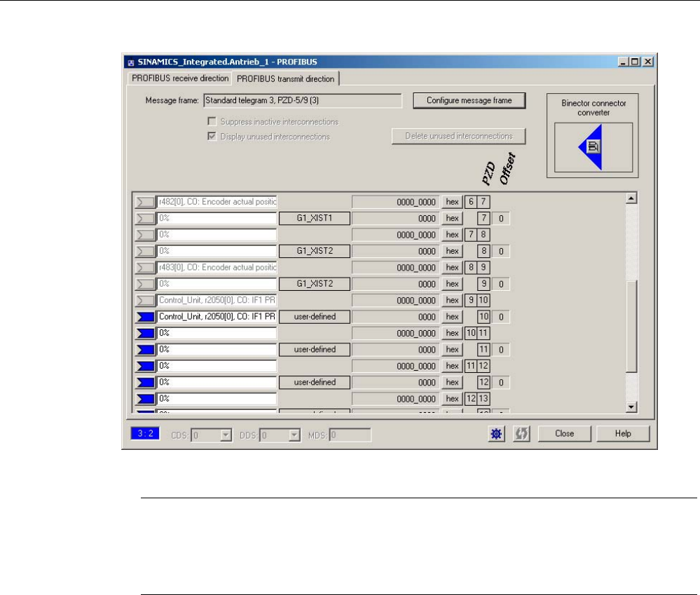Click hex button in r482[0] row
The image size is (700, 595).
coord(452,203)
